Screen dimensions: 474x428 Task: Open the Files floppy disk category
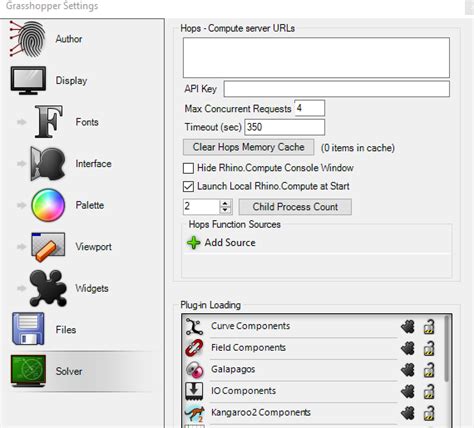(28, 329)
